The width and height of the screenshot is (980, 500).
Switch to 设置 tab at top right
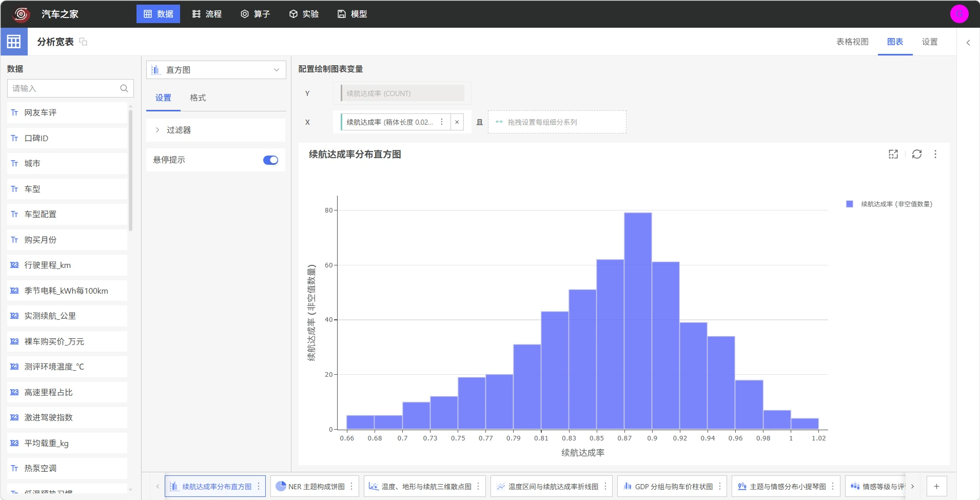tap(929, 42)
